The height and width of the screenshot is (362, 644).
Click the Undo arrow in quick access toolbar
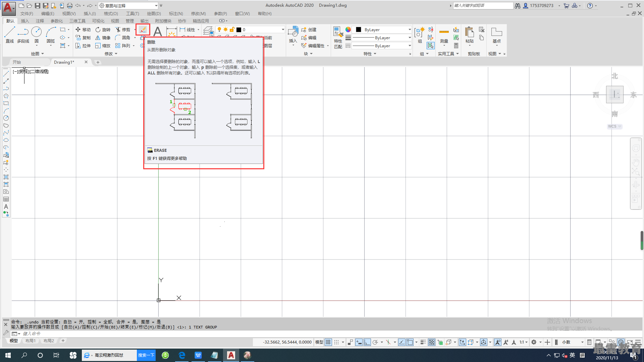click(78, 6)
